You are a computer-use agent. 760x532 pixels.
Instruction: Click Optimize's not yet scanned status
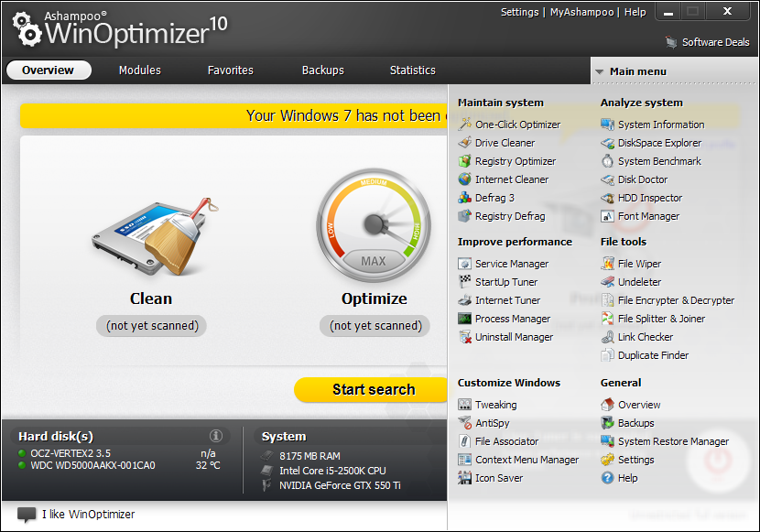(x=375, y=326)
